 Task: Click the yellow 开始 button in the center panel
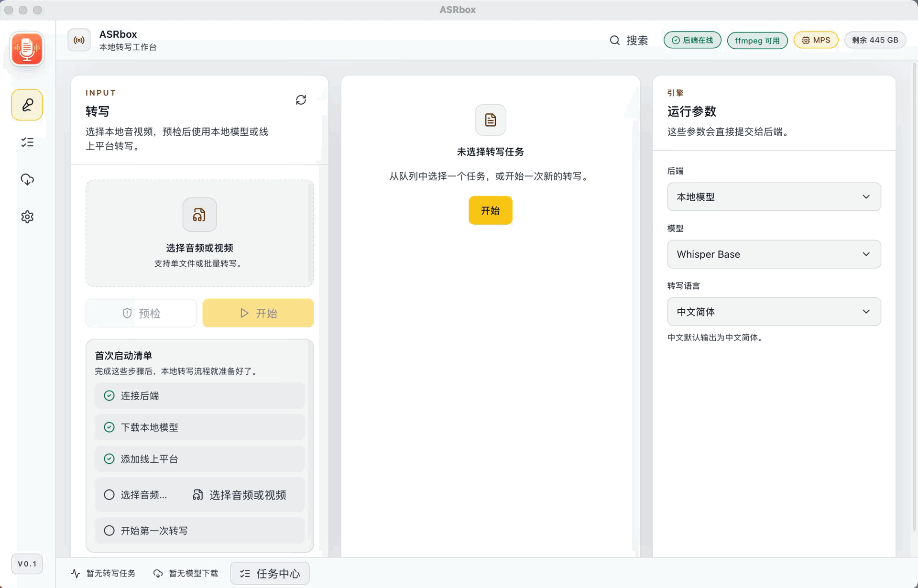[x=491, y=210]
